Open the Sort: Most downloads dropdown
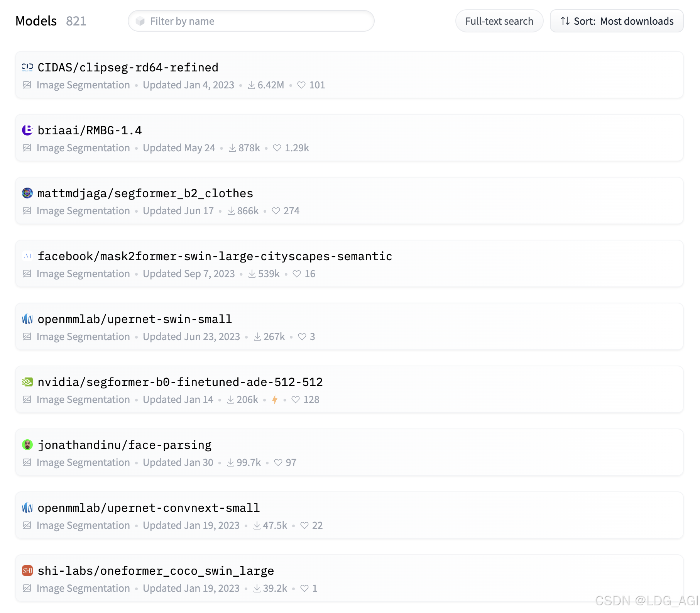Screen dimensions: 700x613 pos(617,21)
